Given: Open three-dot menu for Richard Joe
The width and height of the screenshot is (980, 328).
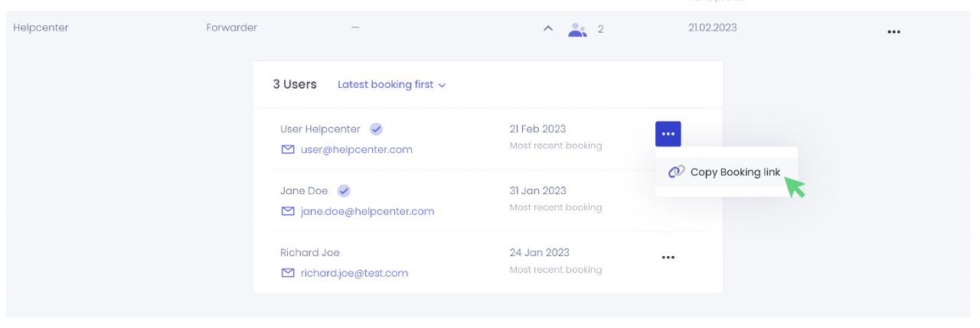Looking at the screenshot, I should [x=668, y=258].
